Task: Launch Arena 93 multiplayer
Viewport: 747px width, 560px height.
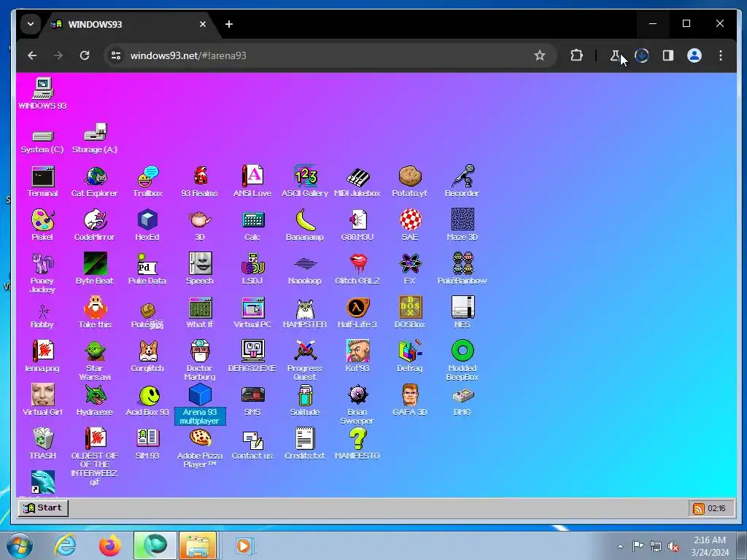Action: (200, 404)
